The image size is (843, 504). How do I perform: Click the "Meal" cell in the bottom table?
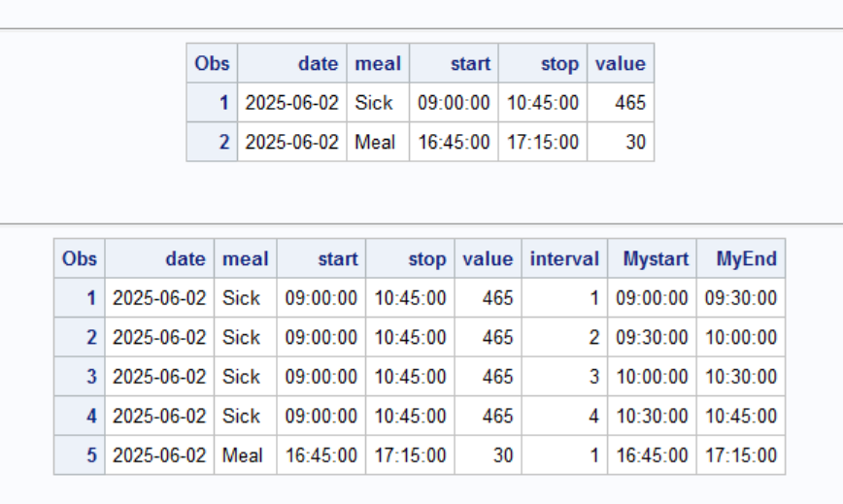242,454
